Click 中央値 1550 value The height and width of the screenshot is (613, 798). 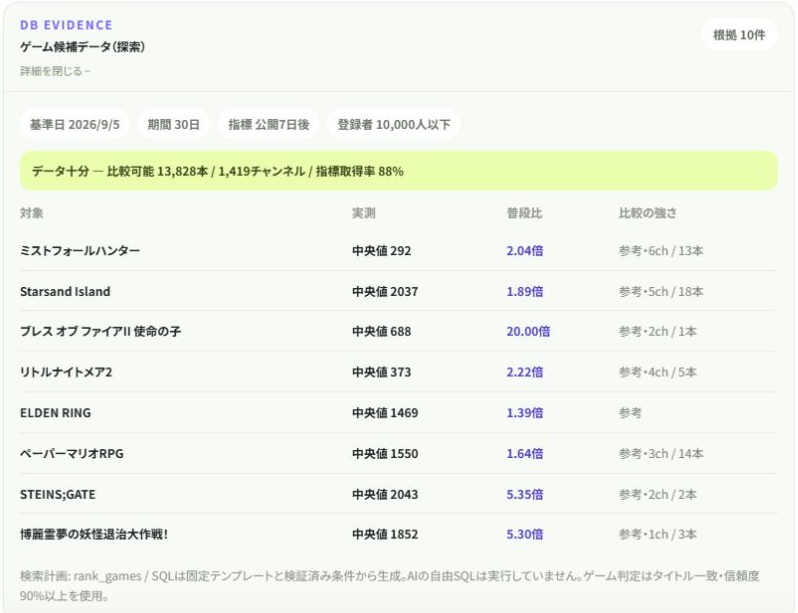(385, 454)
